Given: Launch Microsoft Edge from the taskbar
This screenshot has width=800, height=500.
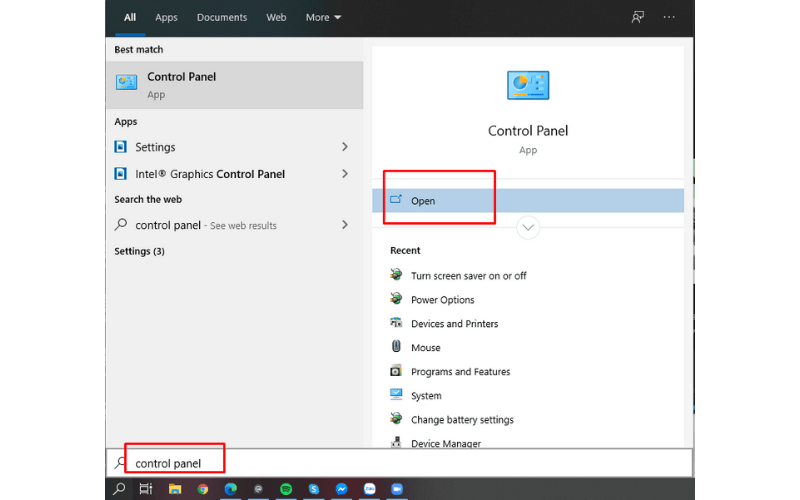Looking at the screenshot, I should (231, 489).
